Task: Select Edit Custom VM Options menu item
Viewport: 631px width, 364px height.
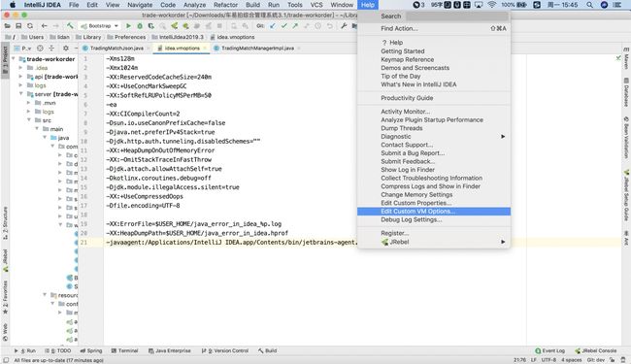Action: [434, 212]
